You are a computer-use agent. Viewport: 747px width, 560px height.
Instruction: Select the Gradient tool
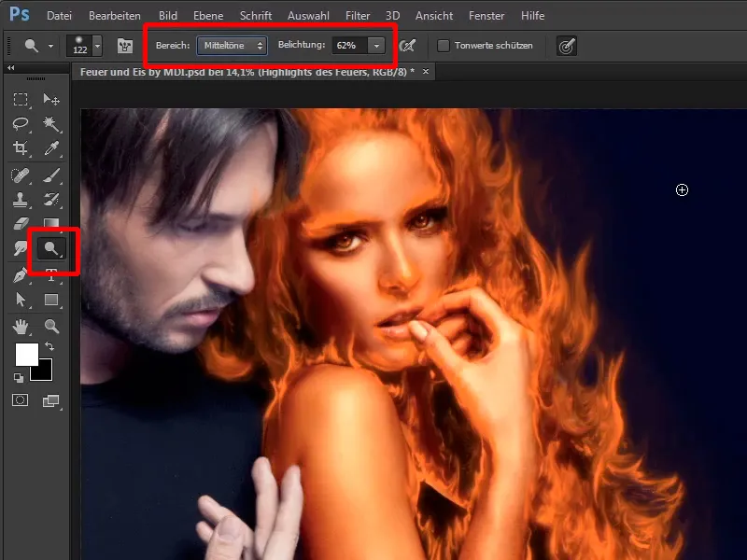[51, 222]
